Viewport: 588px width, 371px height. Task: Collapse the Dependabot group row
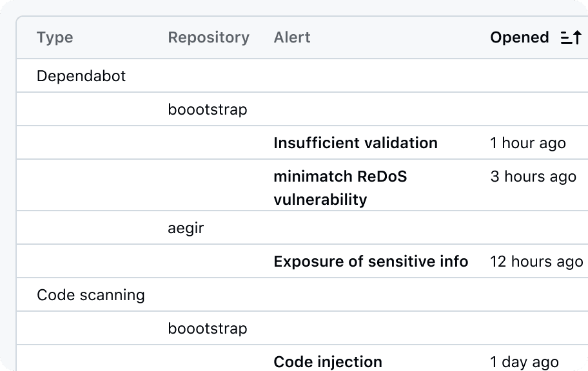pyautogui.click(x=81, y=76)
